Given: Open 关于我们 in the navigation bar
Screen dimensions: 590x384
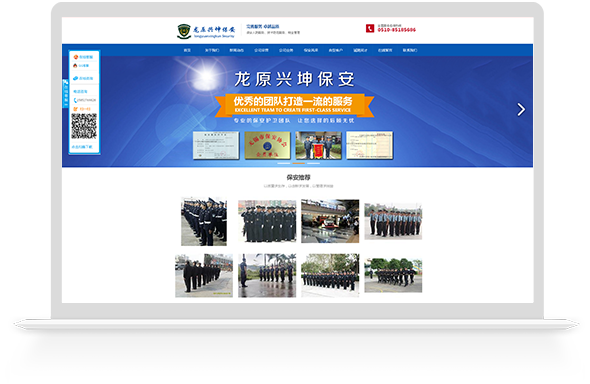Looking at the screenshot, I should click(x=212, y=50).
